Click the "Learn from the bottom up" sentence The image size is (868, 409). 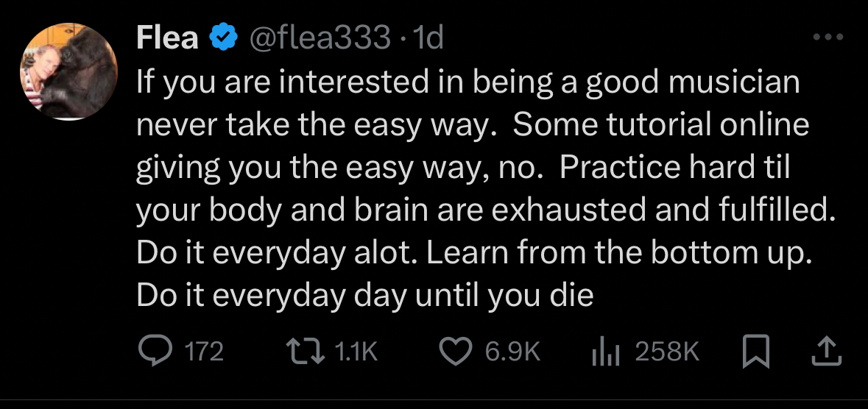pos(619,252)
